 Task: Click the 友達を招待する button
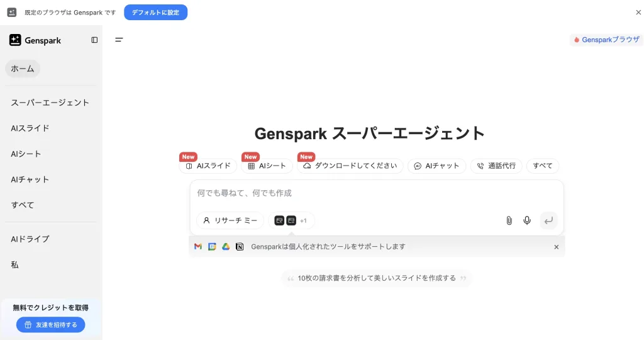tap(50, 325)
